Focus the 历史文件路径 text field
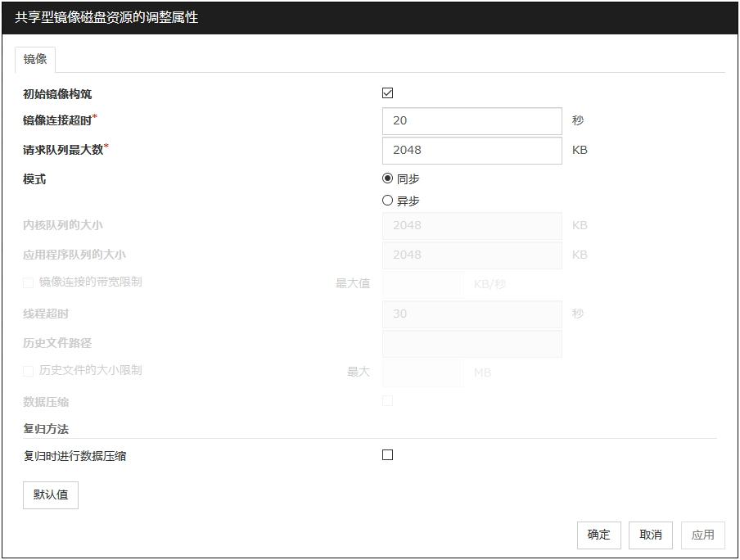Image resolution: width=740 pixels, height=560 pixels. [x=472, y=344]
